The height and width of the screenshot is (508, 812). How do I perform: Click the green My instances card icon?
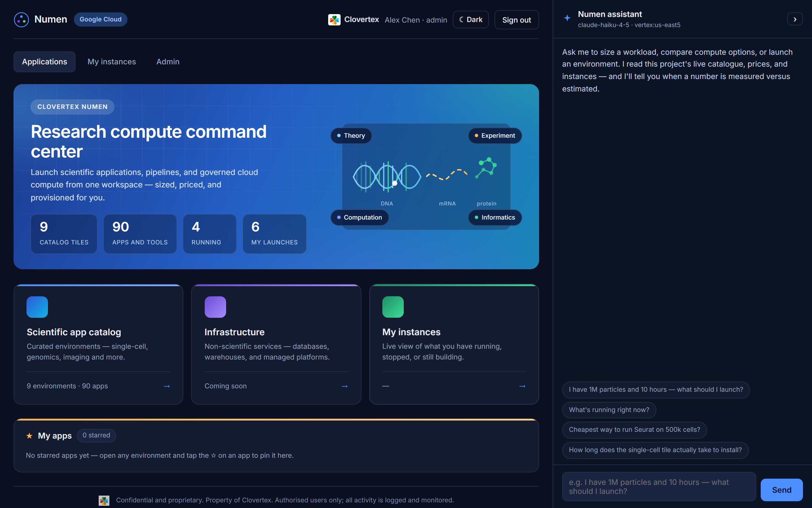tap(393, 307)
